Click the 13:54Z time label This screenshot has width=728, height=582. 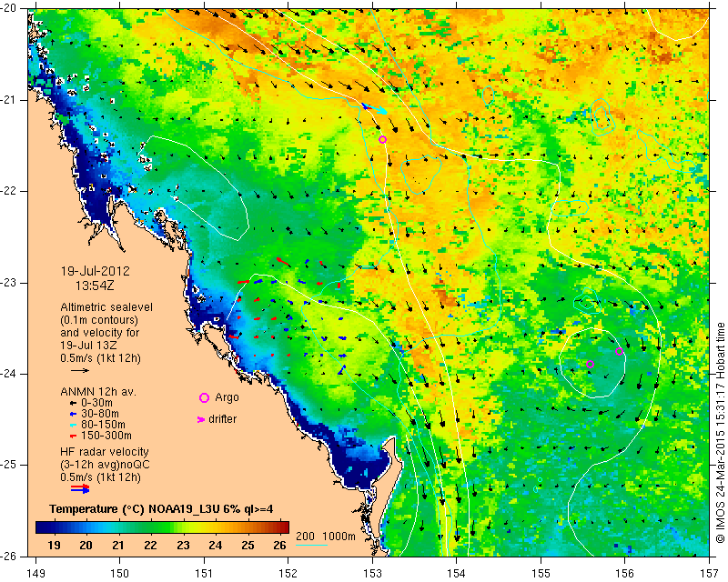[95, 286]
